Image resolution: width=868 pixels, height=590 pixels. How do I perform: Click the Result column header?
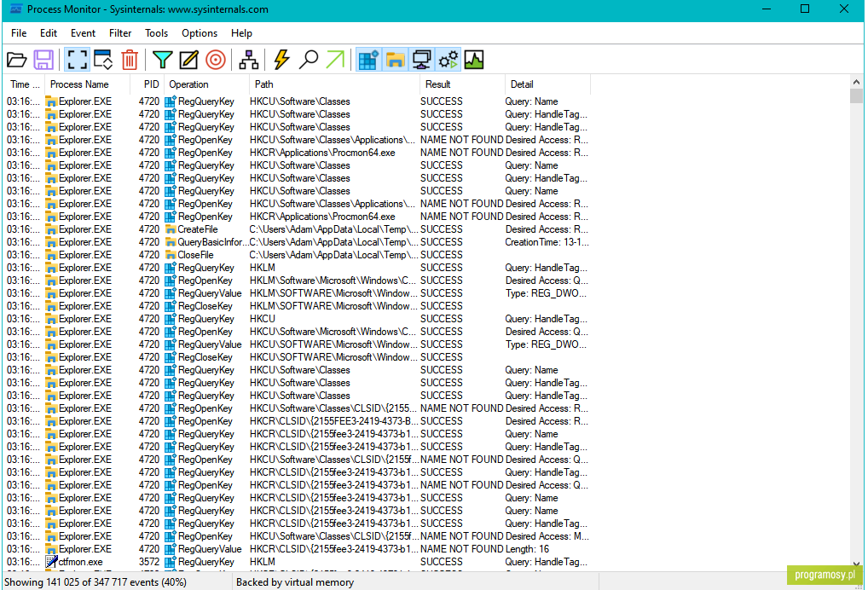462,84
